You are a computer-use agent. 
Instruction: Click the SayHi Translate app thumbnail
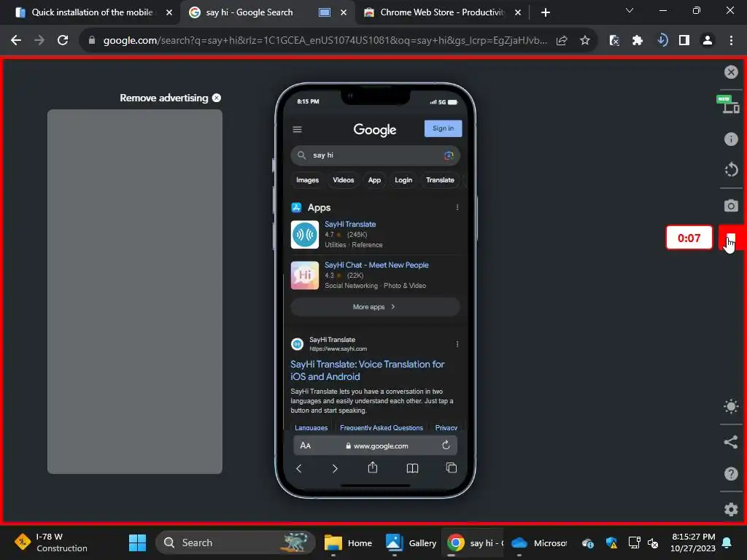pyautogui.click(x=305, y=234)
